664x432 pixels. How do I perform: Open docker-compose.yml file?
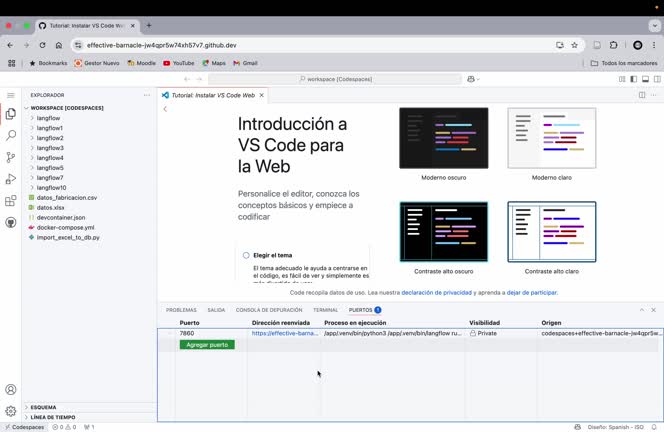coord(65,227)
